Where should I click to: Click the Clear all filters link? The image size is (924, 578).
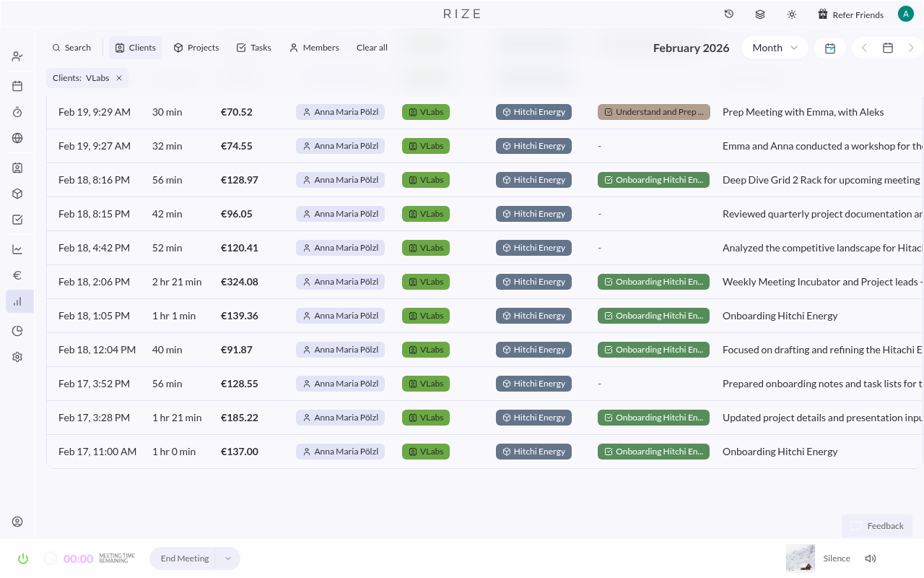tap(372, 48)
